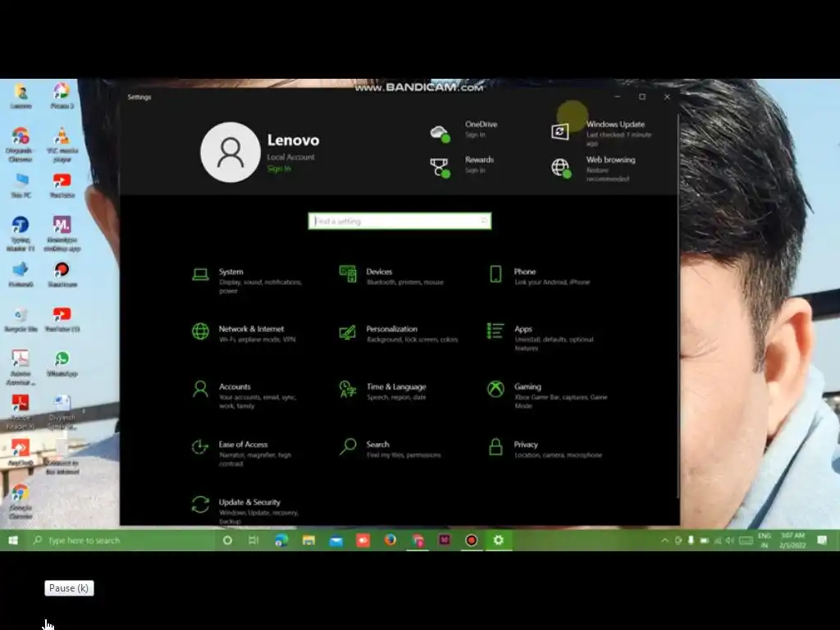Open Firefox from the taskbar
840x630 pixels.
(390, 540)
